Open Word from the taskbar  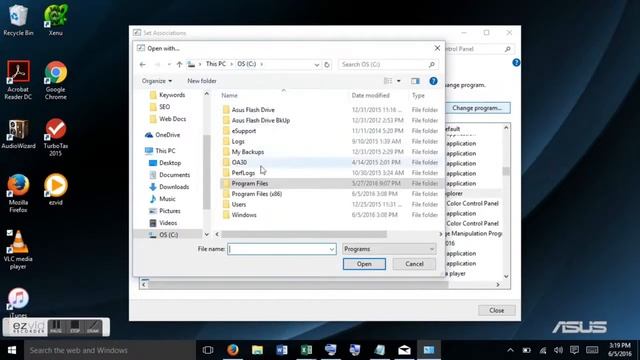282,350
